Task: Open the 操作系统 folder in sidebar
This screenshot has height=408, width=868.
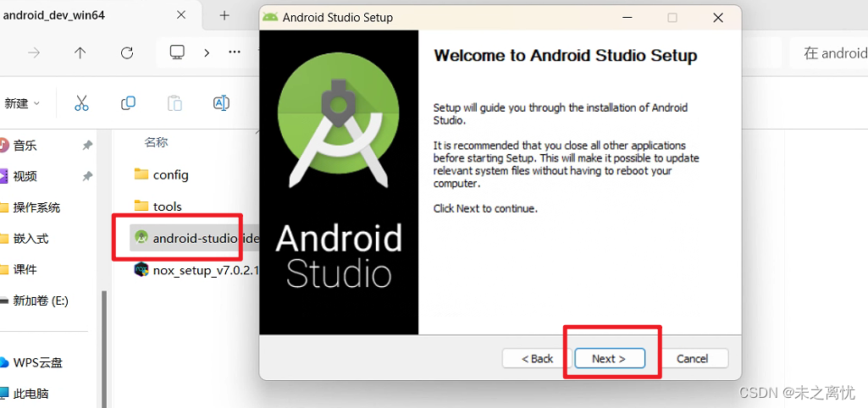Action: click(x=36, y=207)
